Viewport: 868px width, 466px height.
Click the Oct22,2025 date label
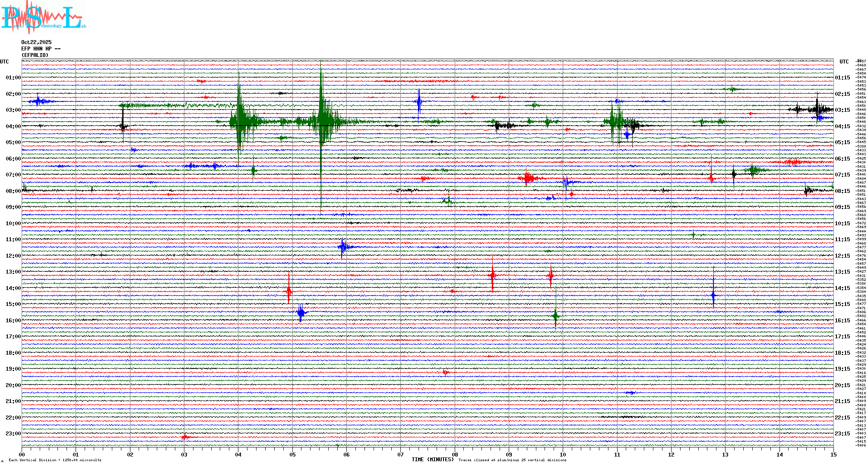36,42
